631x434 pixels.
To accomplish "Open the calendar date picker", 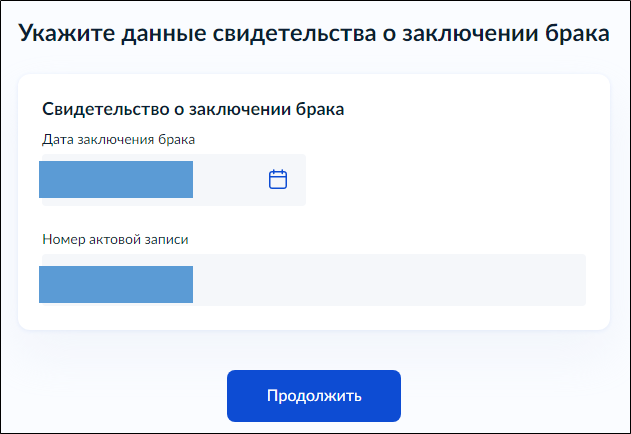I will click(x=278, y=180).
